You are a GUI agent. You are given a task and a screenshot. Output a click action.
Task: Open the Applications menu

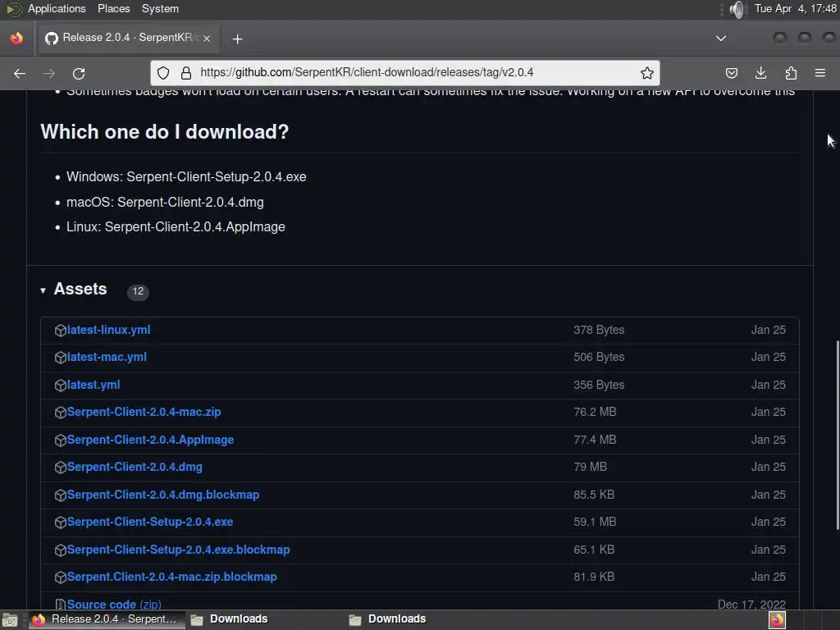coord(57,8)
